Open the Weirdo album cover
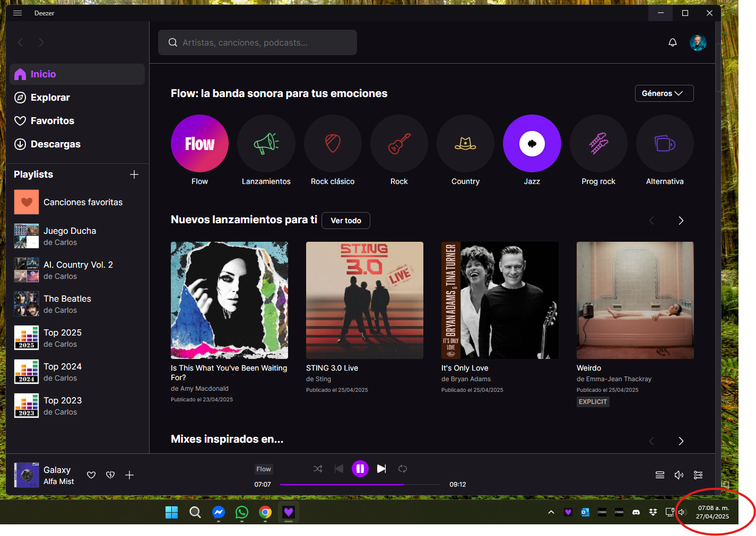 coord(635,300)
